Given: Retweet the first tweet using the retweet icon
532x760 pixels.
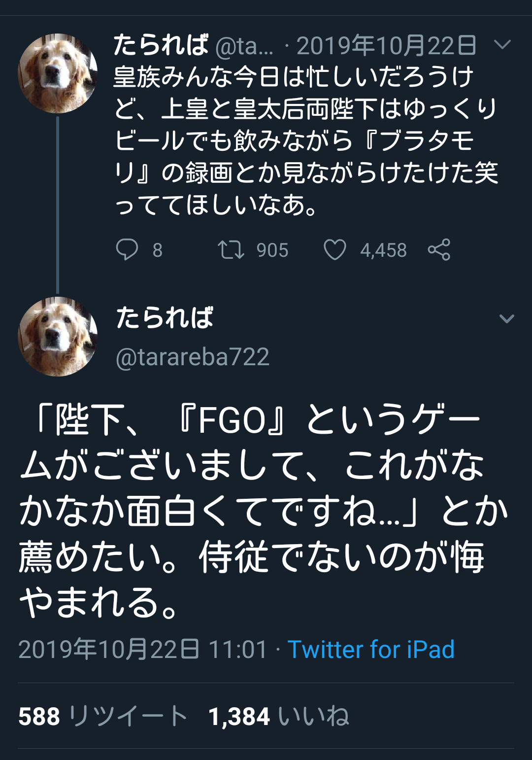Looking at the screenshot, I should [x=231, y=249].
